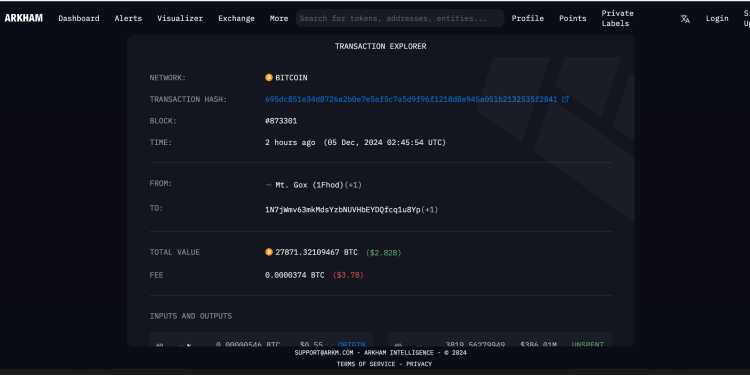750x375 pixels.
Task: Click recipient address 1N7jWmv63mkMdsYzbNUVHbEYDQfcq1u8Yp
Action: tap(342, 210)
